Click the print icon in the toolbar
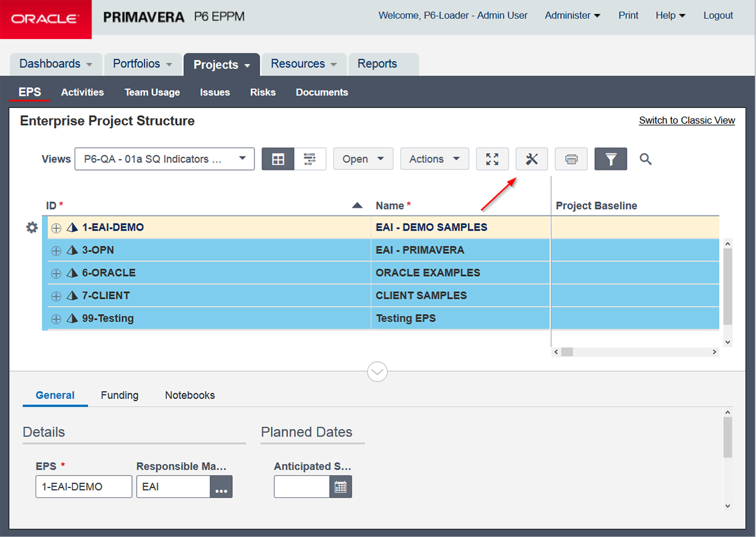Viewport: 756px width, 537px height. (572, 159)
